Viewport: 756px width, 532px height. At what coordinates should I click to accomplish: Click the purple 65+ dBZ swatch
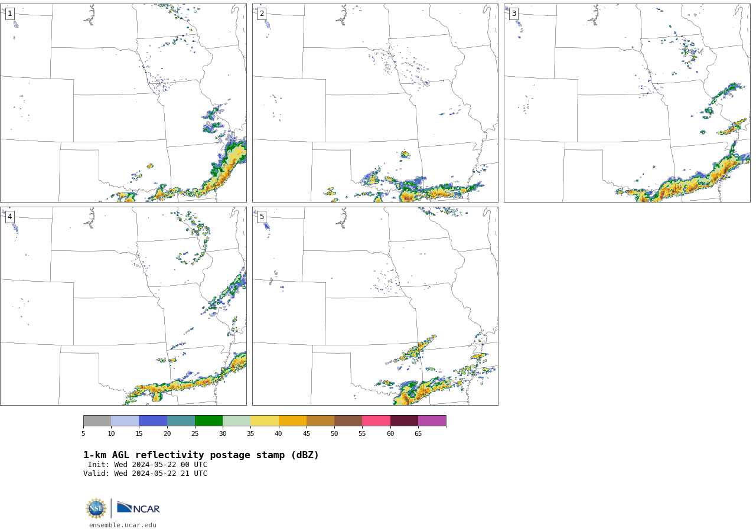(x=432, y=420)
